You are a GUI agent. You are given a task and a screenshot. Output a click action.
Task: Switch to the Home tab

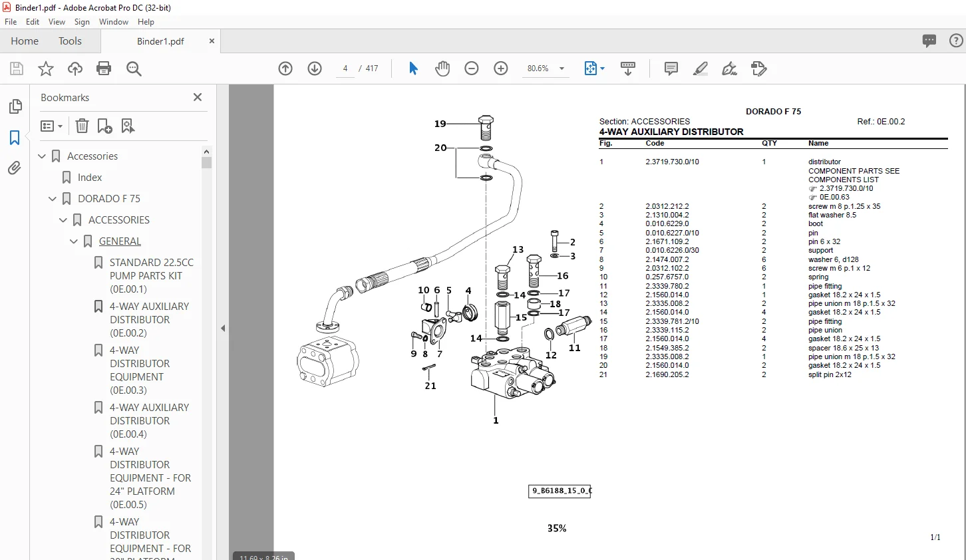25,41
